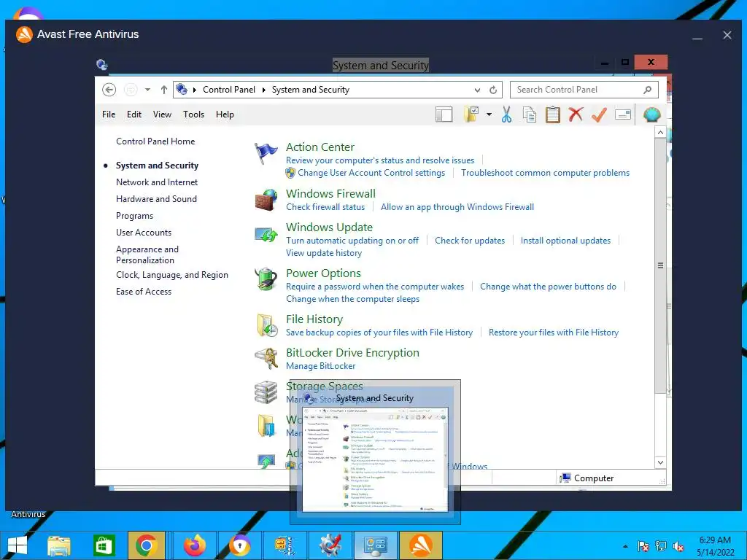Open Control Panel Home link

[x=155, y=141]
